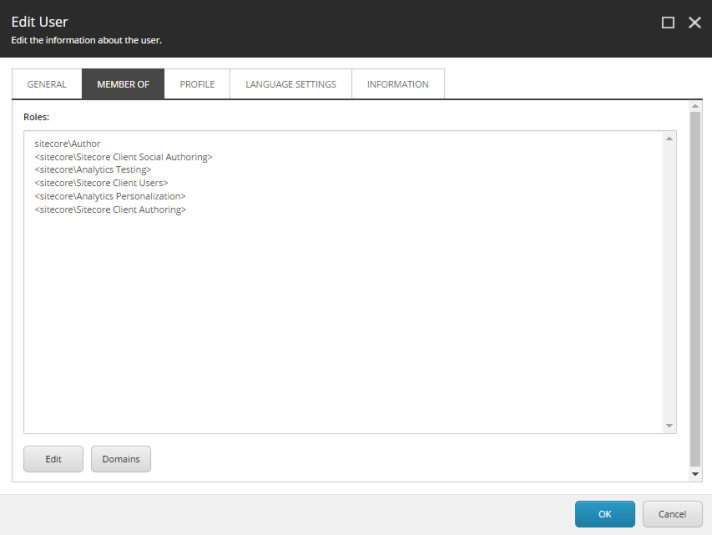
Task: Click the Sitecore Client Authoring role
Action: 110,210
